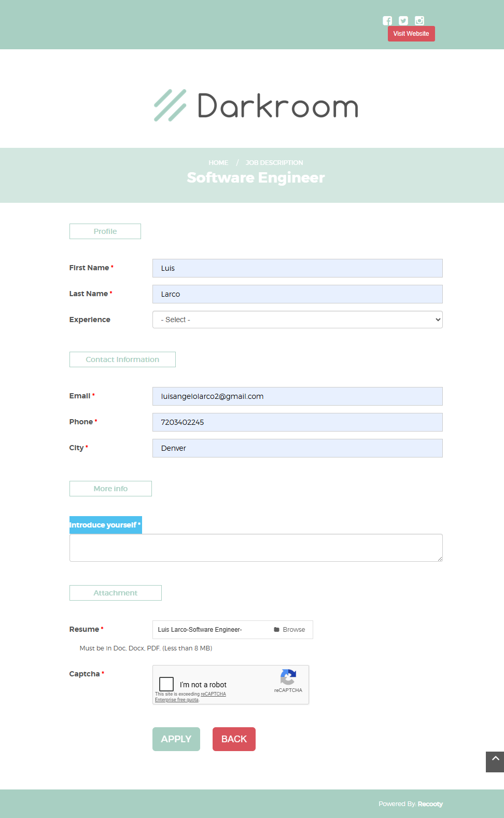Expand the Experience dropdown
Viewport: 504px width, 818px height.
click(297, 320)
